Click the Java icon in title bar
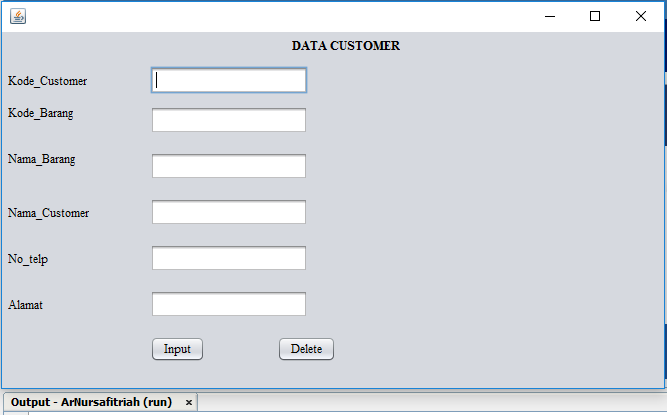 (x=18, y=16)
